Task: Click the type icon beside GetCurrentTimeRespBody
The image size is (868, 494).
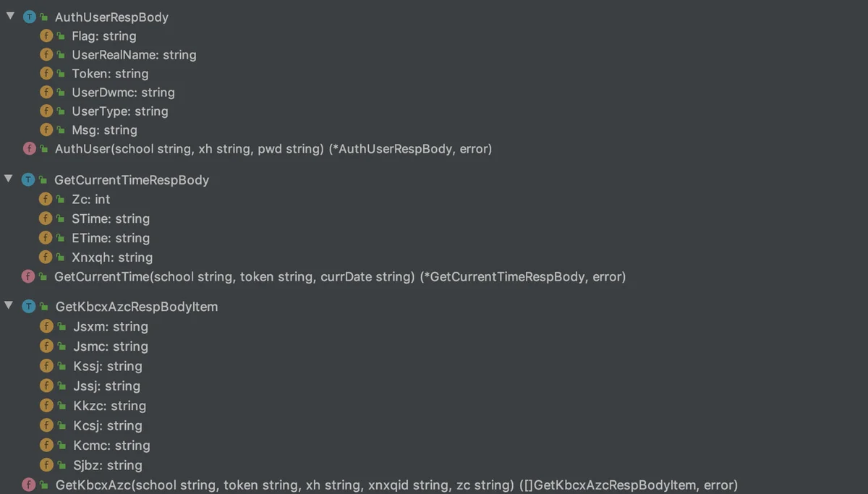Action: pyautogui.click(x=29, y=180)
